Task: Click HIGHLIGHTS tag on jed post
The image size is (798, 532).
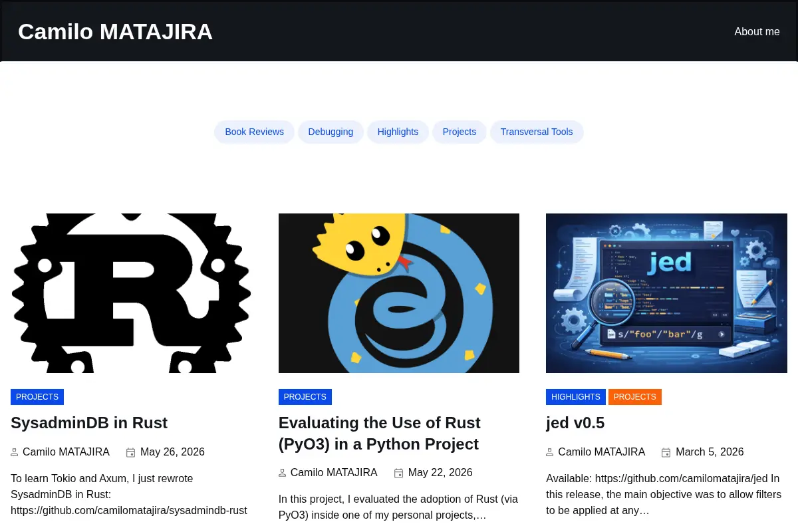Action: [x=576, y=397]
